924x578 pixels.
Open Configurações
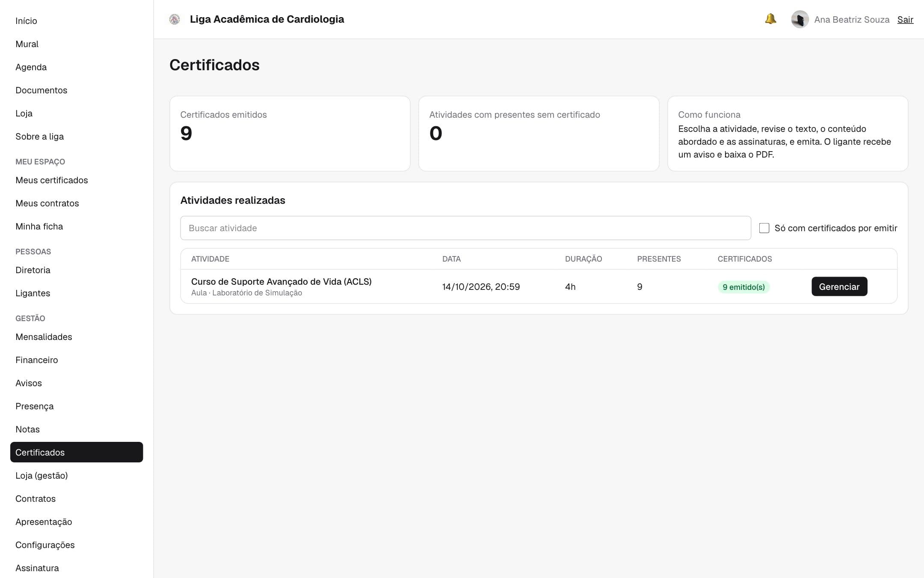click(77, 545)
